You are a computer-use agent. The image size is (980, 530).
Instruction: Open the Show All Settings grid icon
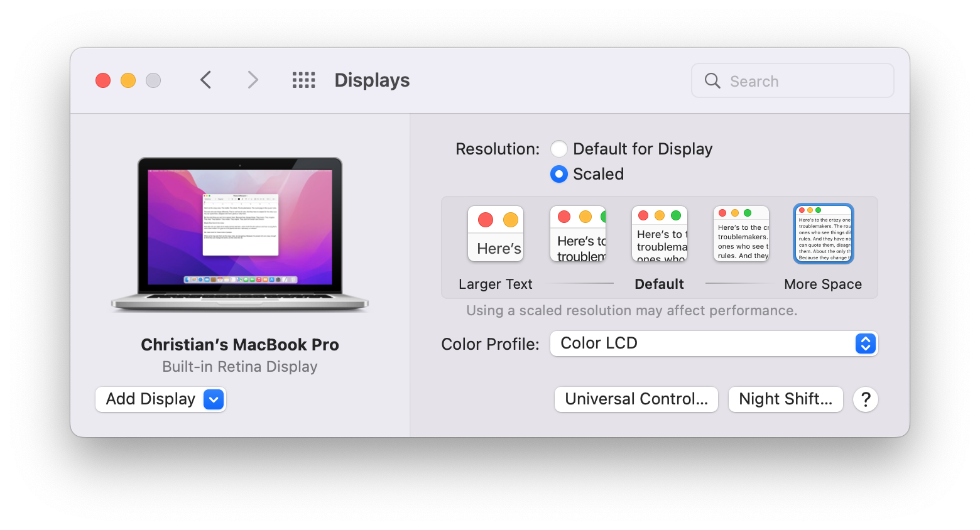303,80
